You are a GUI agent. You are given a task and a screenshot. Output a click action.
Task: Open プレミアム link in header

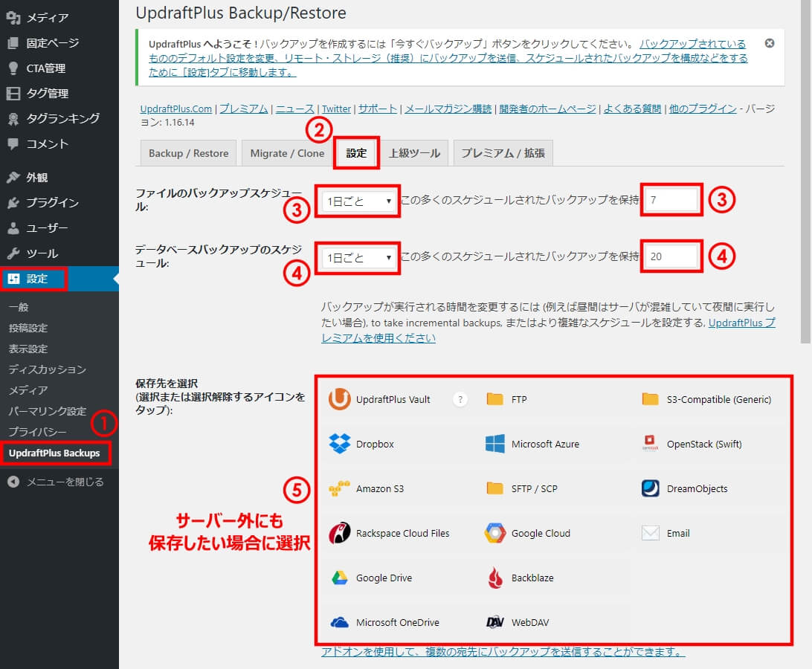pyautogui.click(x=243, y=109)
